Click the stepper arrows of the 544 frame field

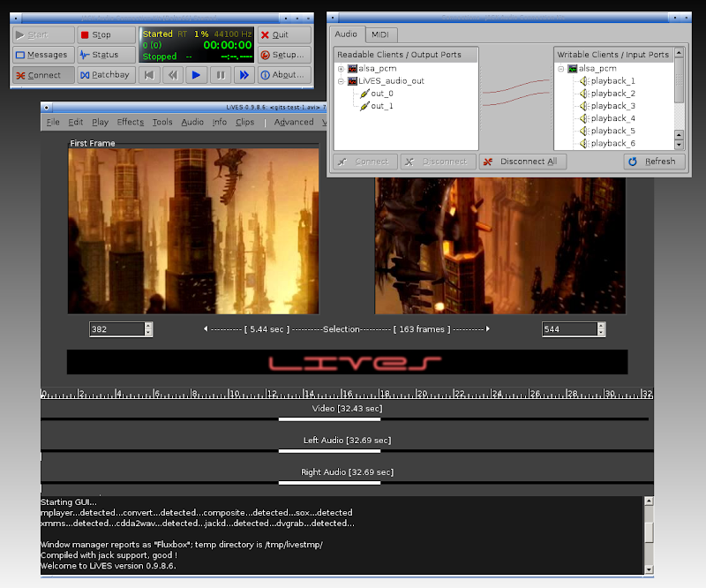tap(601, 329)
